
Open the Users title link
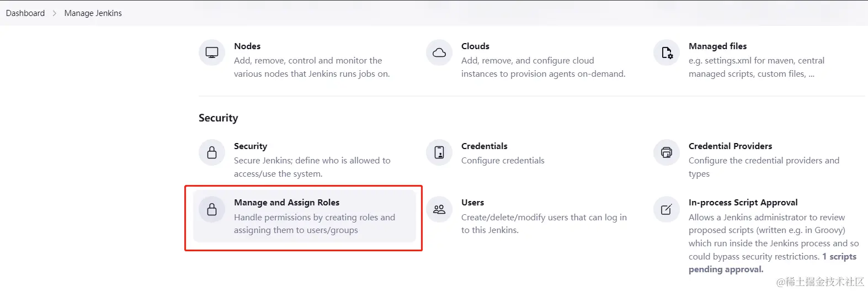point(473,203)
